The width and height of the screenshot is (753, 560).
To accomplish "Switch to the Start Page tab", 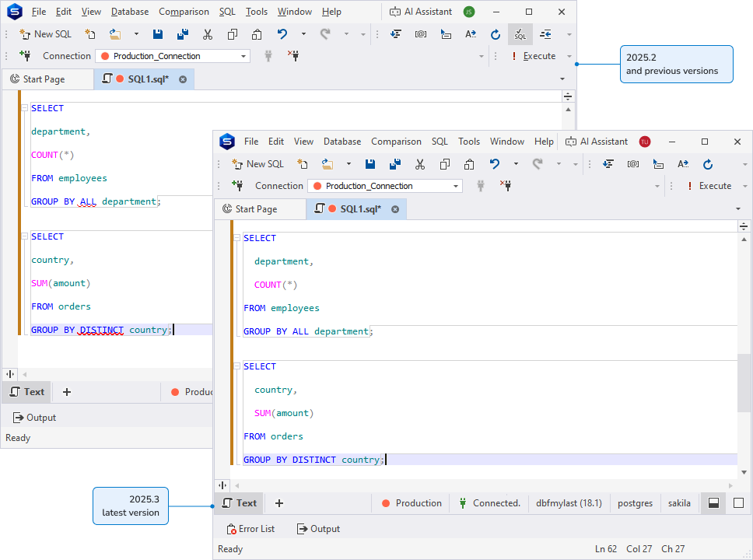I will tap(260, 208).
